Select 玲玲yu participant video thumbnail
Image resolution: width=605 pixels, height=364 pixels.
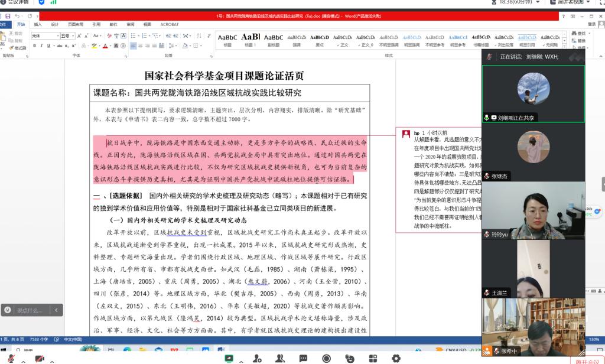click(534, 210)
